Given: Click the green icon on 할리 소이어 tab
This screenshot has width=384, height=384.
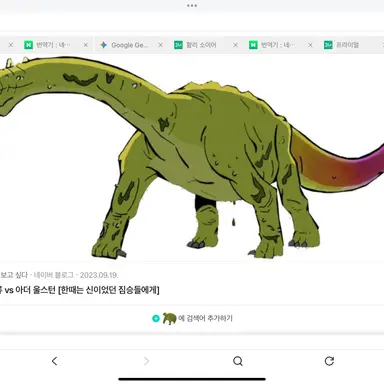Looking at the screenshot, I should click(x=178, y=45).
